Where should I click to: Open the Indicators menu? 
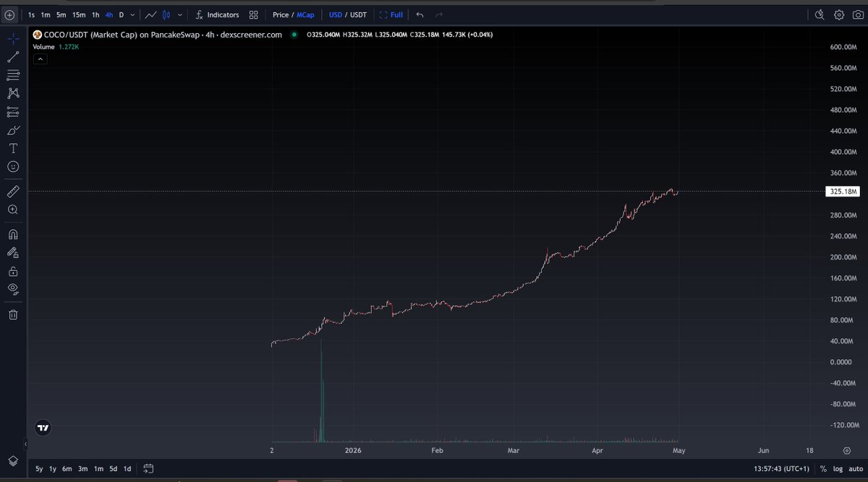click(217, 14)
